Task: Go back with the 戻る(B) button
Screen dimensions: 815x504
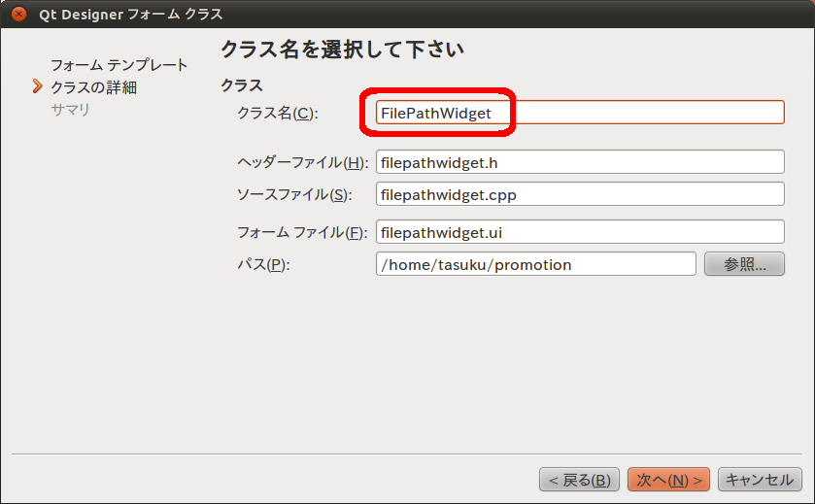Action: (579, 480)
